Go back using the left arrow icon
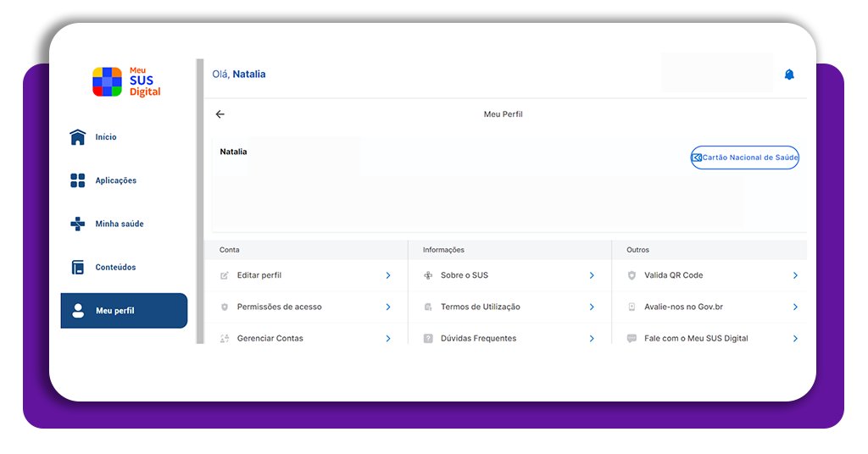The width and height of the screenshot is (868, 454). 220,113
